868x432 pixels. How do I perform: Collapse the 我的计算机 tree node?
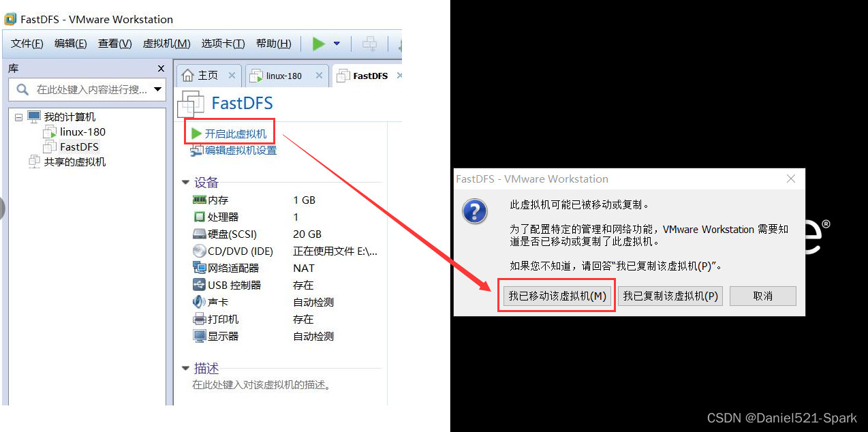click(18, 117)
